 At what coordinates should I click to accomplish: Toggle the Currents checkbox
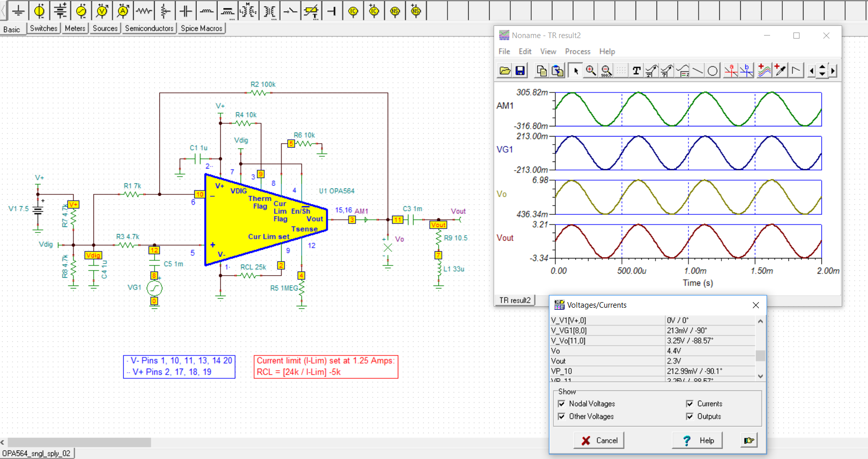tap(689, 404)
